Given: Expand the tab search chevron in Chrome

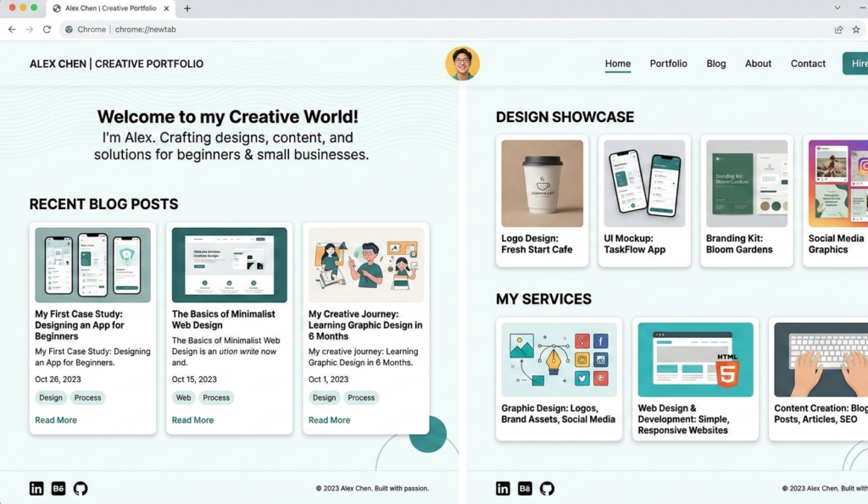Looking at the screenshot, I should (x=837, y=8).
